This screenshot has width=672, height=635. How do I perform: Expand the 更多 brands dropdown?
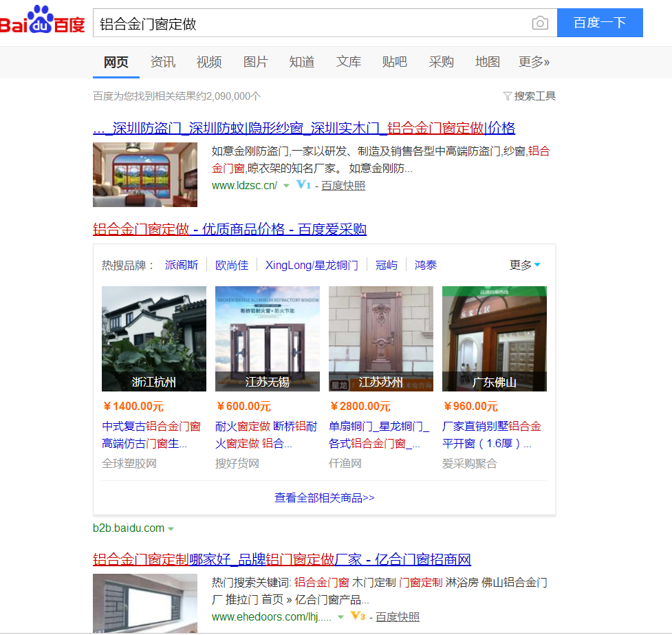click(x=525, y=265)
